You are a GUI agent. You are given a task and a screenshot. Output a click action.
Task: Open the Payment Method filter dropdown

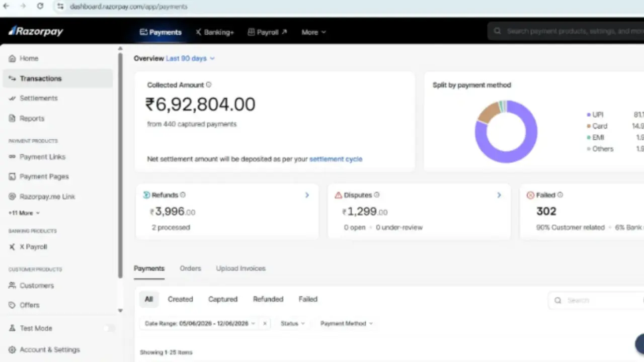(x=347, y=323)
